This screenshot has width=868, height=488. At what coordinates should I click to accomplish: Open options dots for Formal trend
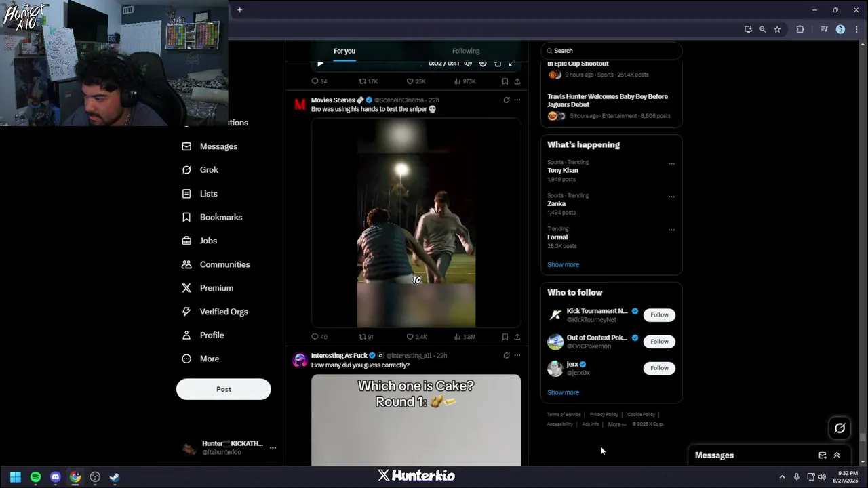tap(671, 230)
